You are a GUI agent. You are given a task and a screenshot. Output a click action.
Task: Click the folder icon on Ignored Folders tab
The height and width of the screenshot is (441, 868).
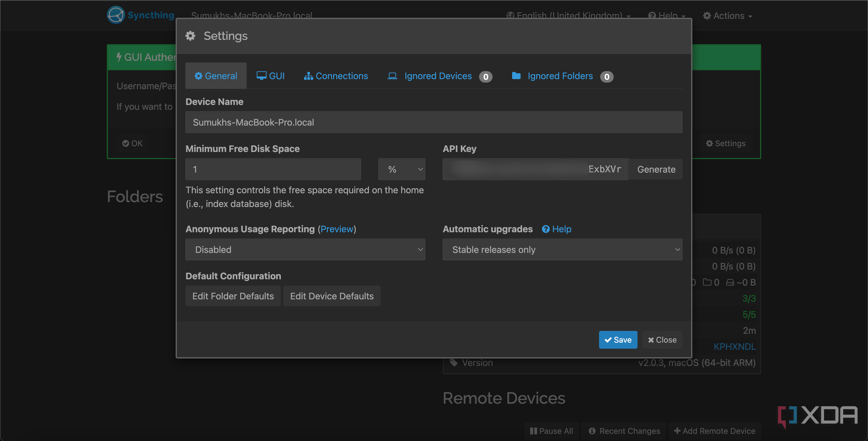point(516,76)
